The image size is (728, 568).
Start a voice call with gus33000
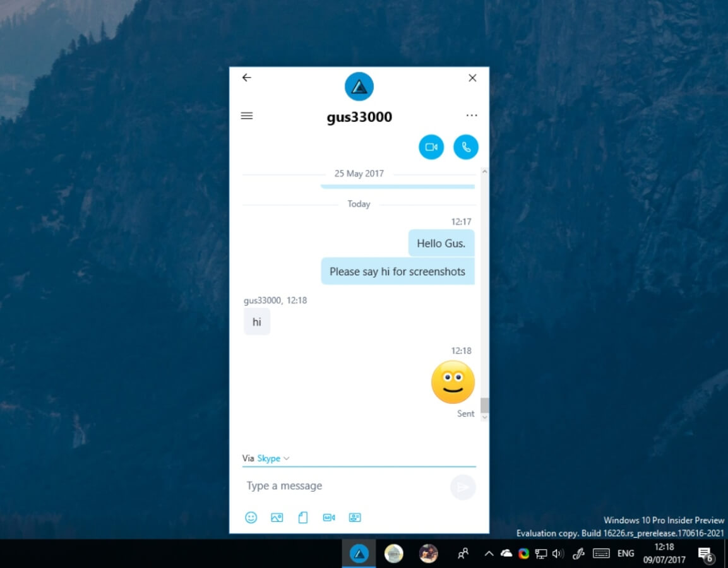466,147
